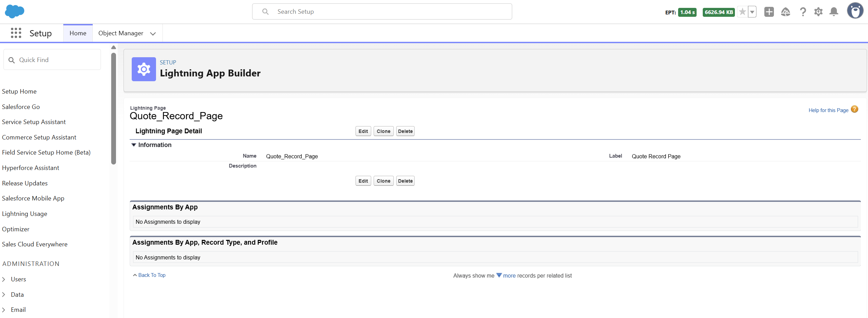The image size is (868, 318).
Task: Open Salesforce Go in sidebar
Action: click(21, 107)
